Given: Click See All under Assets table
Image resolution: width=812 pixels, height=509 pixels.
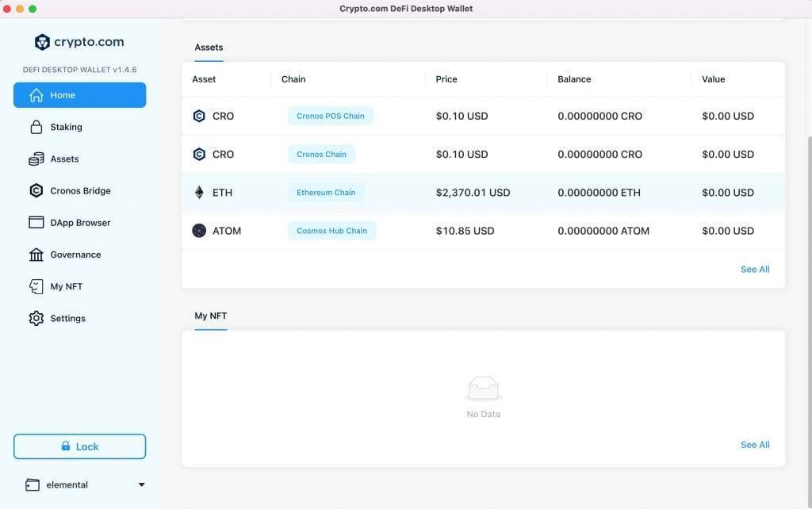Looking at the screenshot, I should (755, 270).
